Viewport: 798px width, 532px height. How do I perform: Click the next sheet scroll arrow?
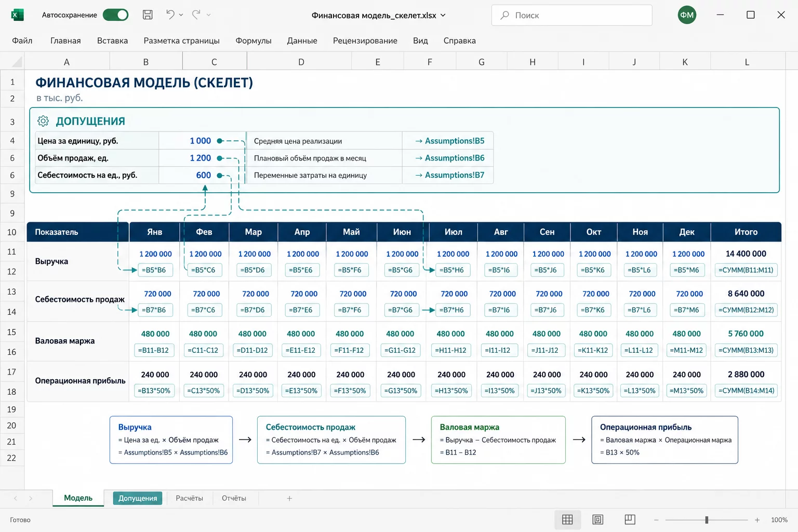click(31, 498)
